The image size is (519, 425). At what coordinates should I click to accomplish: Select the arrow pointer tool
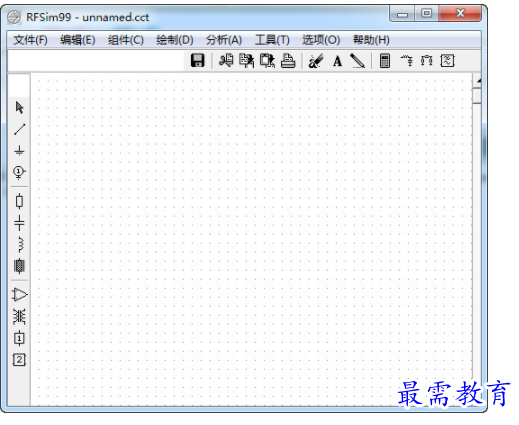(19, 107)
